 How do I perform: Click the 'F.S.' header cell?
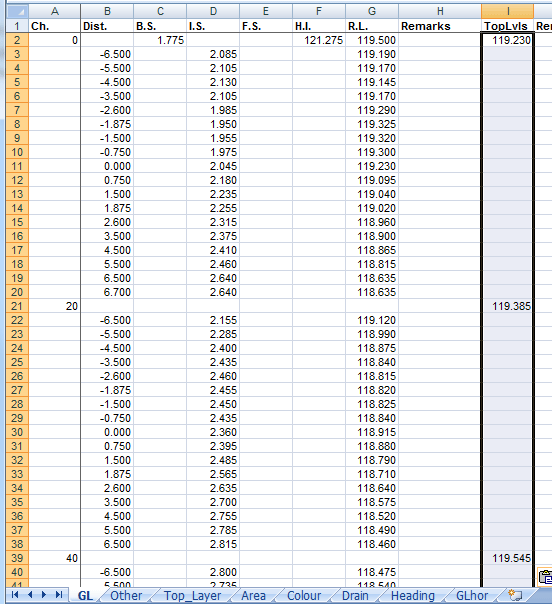pyautogui.click(x=266, y=26)
